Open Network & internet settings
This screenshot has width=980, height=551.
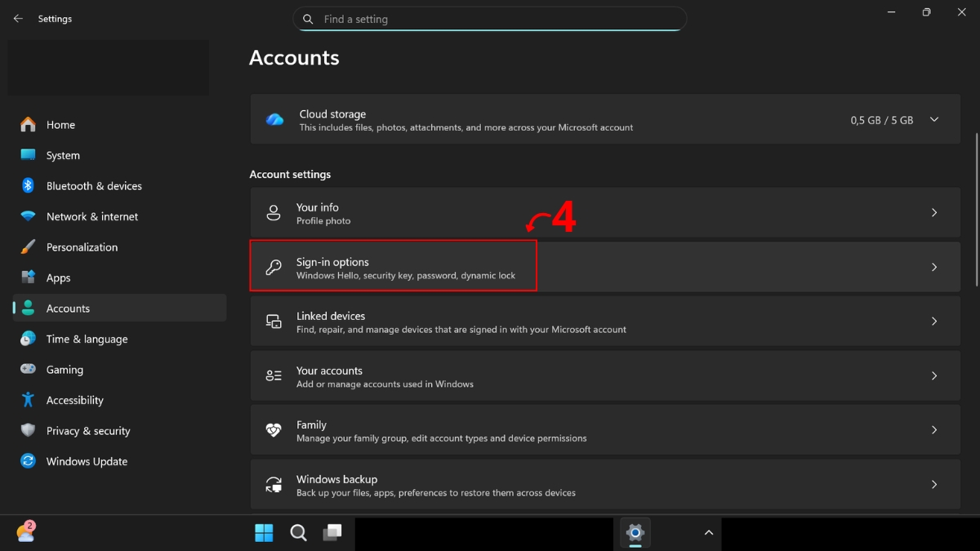point(91,216)
